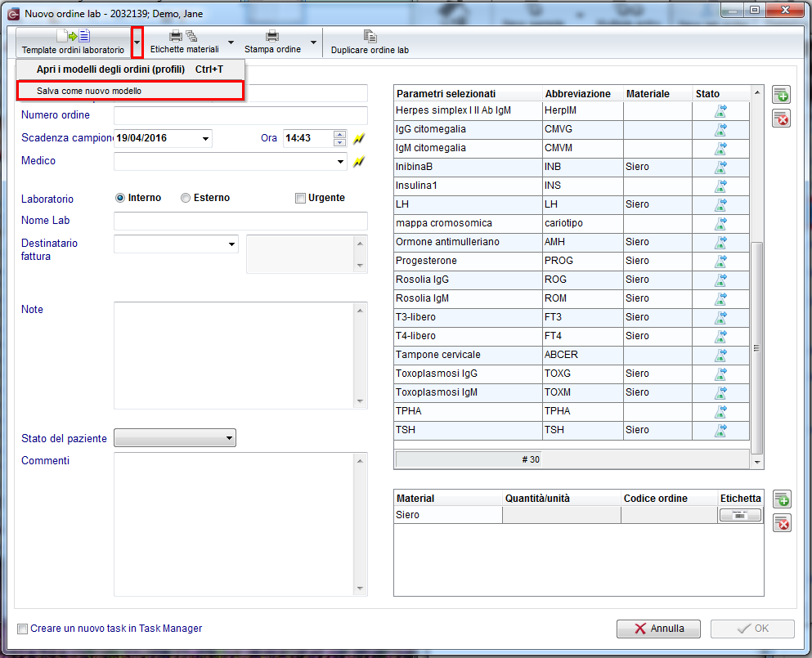Click Stato icon for Herpes simplex I II Ab IgM
Viewport: 812px width, 658px height.
pyautogui.click(x=720, y=111)
